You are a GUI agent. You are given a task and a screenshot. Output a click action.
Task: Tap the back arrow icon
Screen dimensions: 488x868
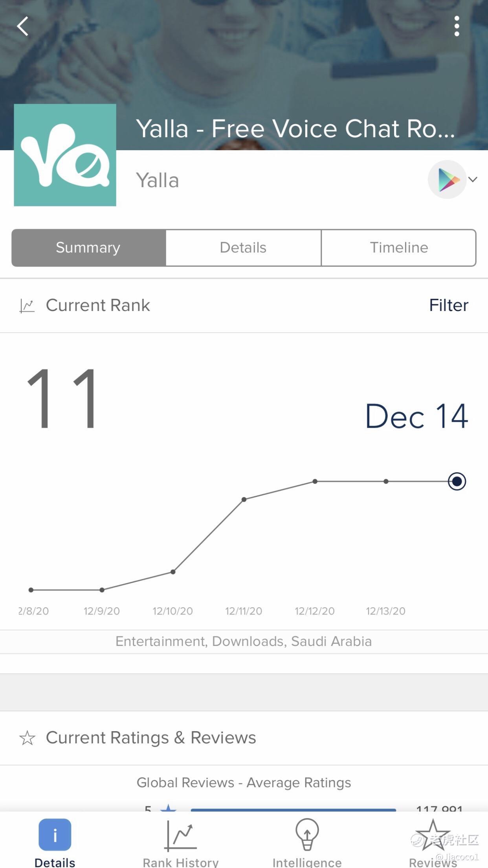[23, 26]
